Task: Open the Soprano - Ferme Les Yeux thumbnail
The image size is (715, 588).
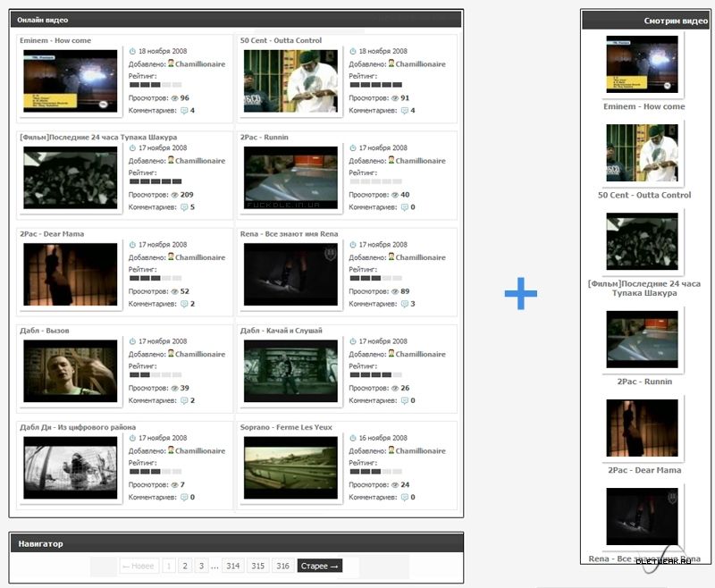Action: pos(291,467)
